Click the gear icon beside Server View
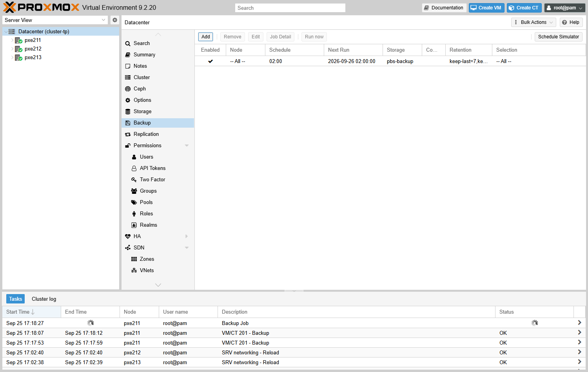Screen dimensions: 588x372 (115, 20)
